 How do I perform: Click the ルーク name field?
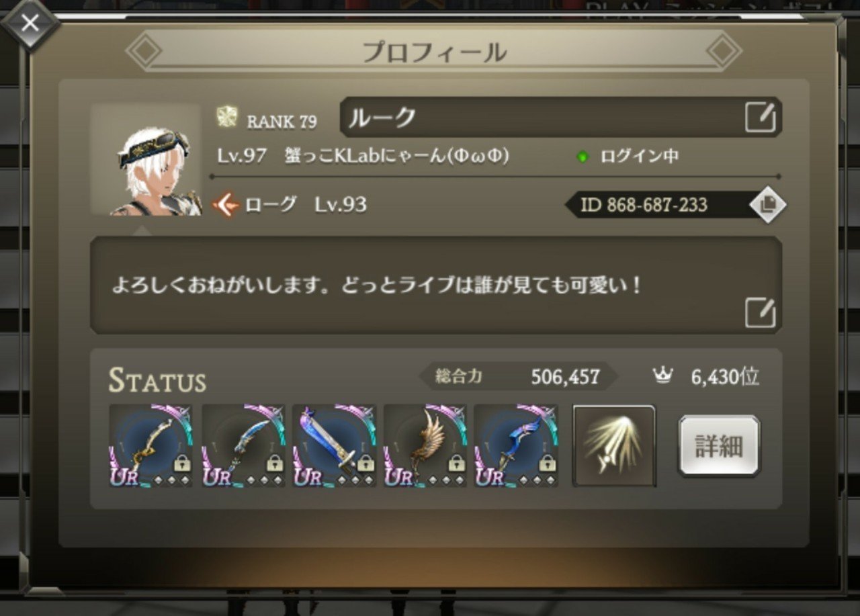(x=561, y=118)
